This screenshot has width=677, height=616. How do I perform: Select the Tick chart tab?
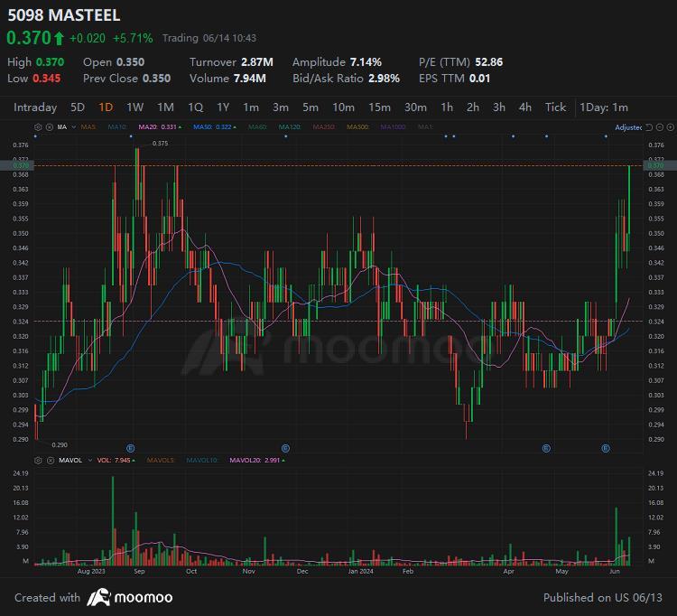click(555, 107)
